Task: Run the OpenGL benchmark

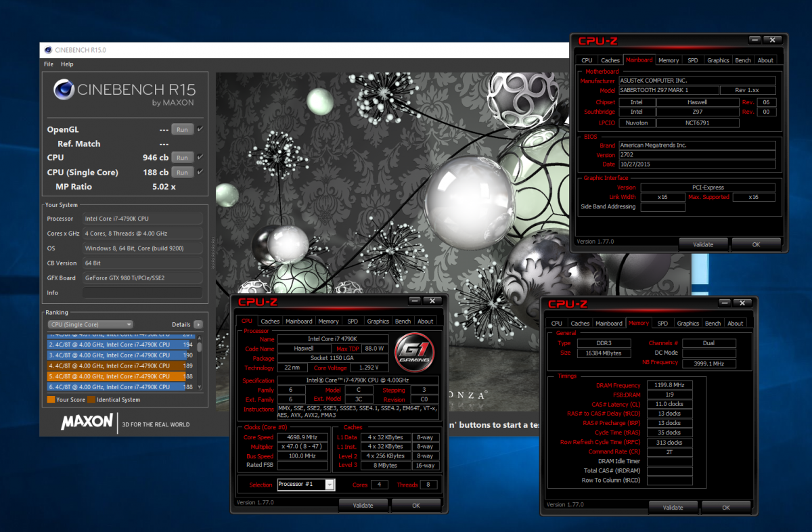Action: (x=182, y=129)
